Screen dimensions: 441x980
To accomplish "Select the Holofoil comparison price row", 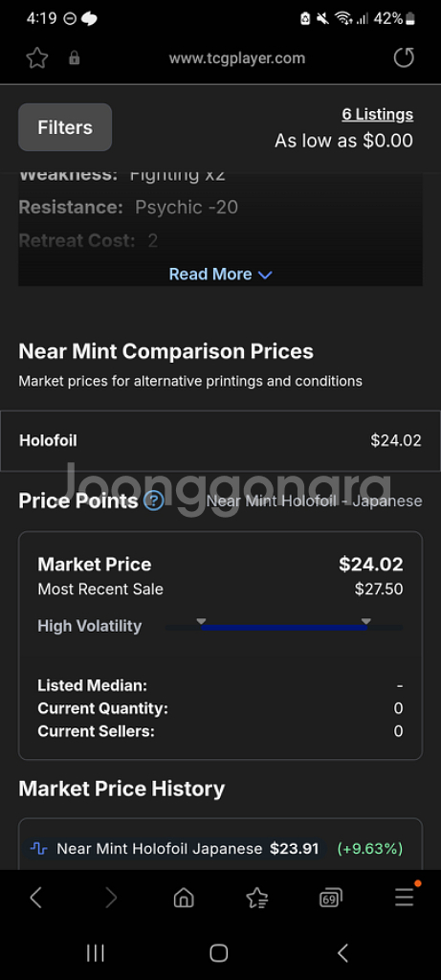I will click(220, 440).
